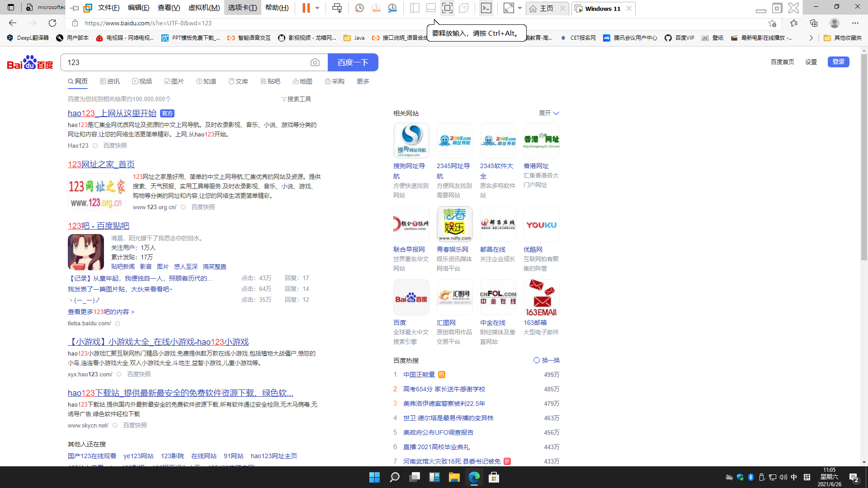This screenshot has width=868, height=488.
Task: Click 查看更多123吧的内容 link
Action: point(101,312)
